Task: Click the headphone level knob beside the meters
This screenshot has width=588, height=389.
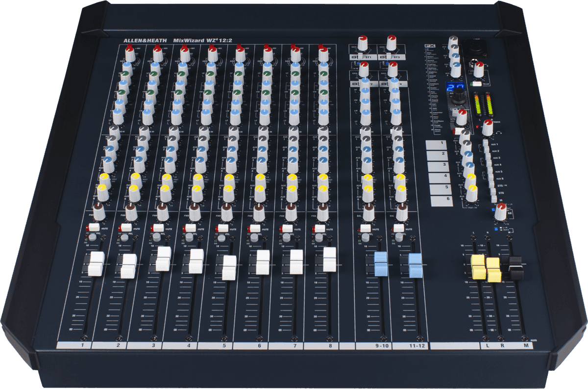Action: (487, 128)
